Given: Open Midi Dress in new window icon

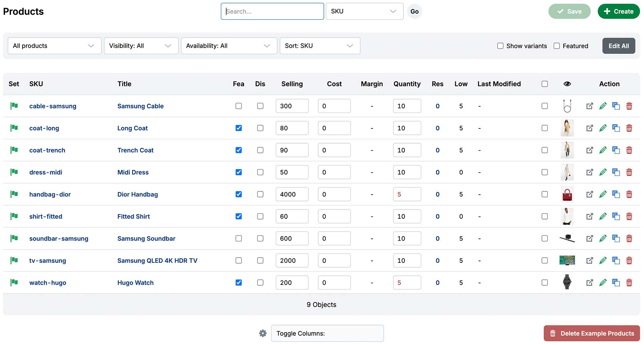Looking at the screenshot, I should [x=590, y=172].
